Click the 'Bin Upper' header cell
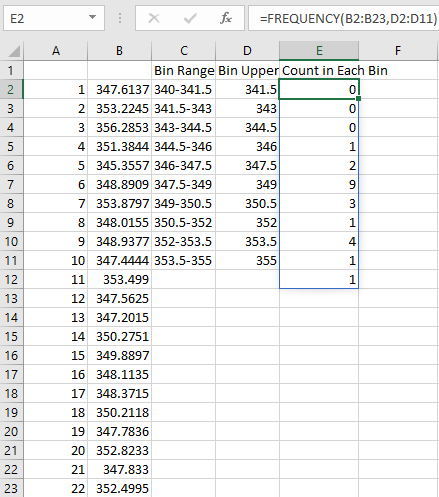Image resolution: width=439 pixels, height=497 pixels. pos(248,70)
